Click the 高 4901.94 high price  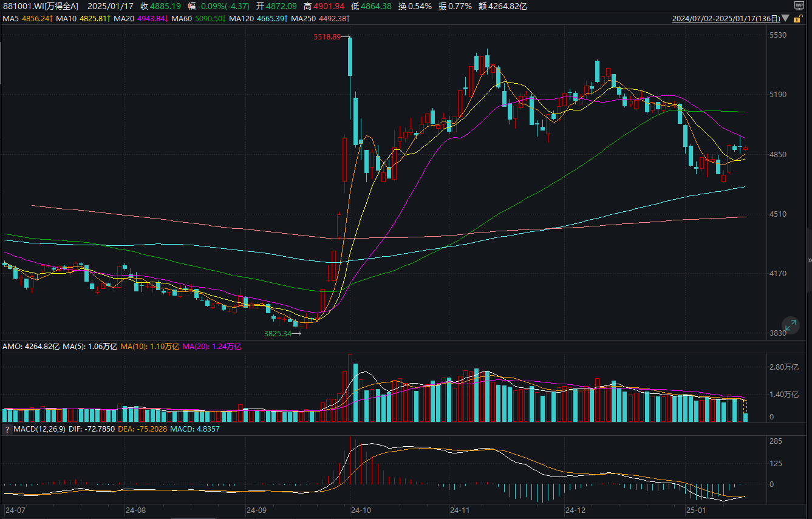(324, 6)
